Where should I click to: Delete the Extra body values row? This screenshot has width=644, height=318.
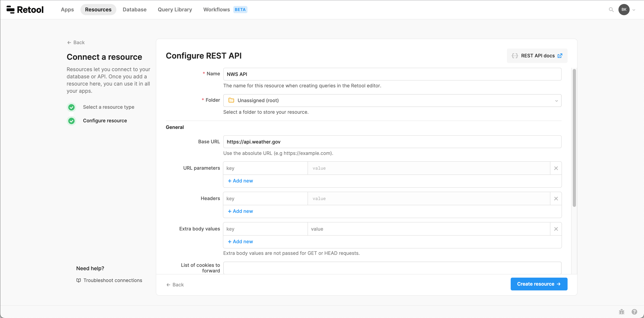[556, 229]
